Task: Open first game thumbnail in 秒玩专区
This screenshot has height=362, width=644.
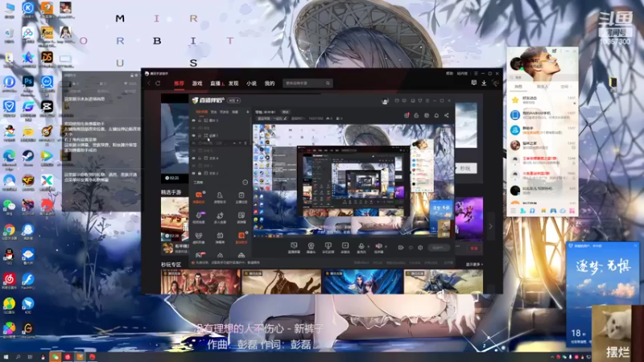Action: [200, 281]
